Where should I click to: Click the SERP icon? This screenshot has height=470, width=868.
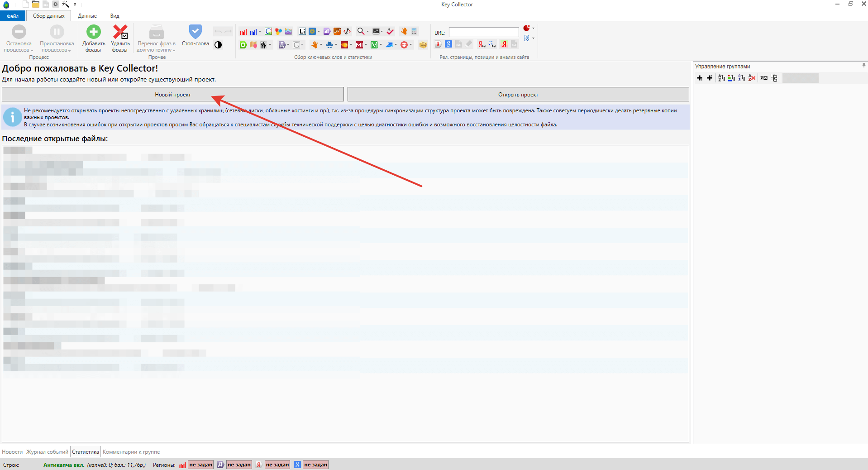point(263,45)
